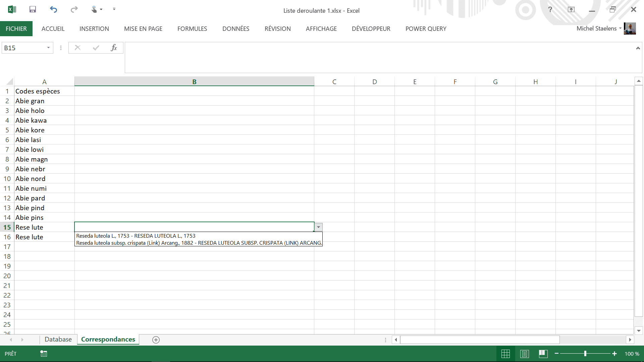Click the B15 validation list dropdown arrow
The height and width of the screenshot is (362, 644).
pyautogui.click(x=318, y=227)
